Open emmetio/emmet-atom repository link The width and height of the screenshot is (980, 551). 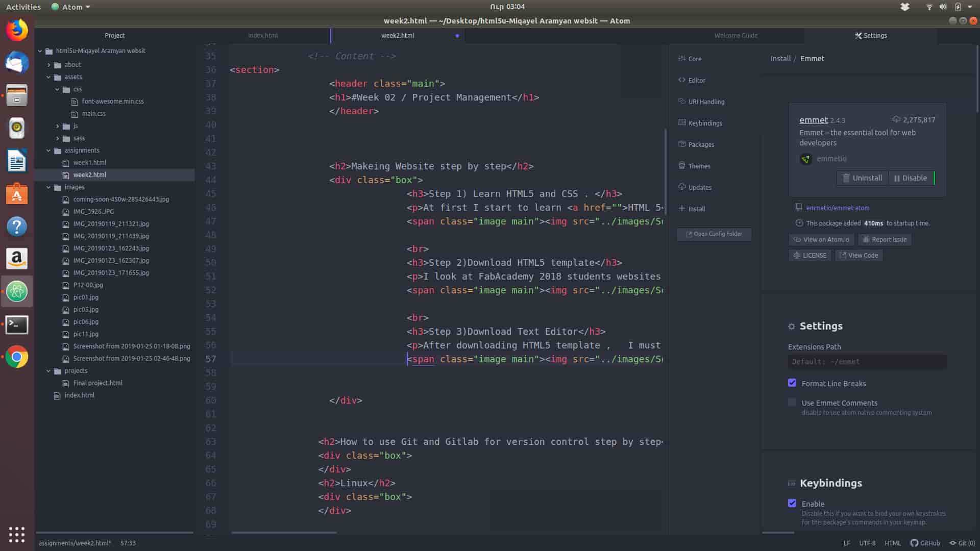click(838, 208)
